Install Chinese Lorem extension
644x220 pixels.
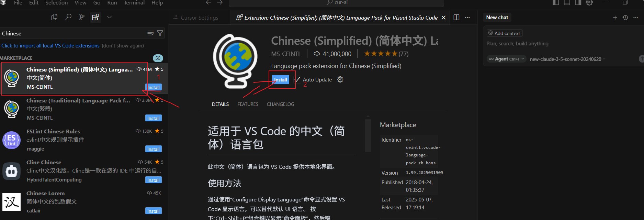[x=153, y=211]
